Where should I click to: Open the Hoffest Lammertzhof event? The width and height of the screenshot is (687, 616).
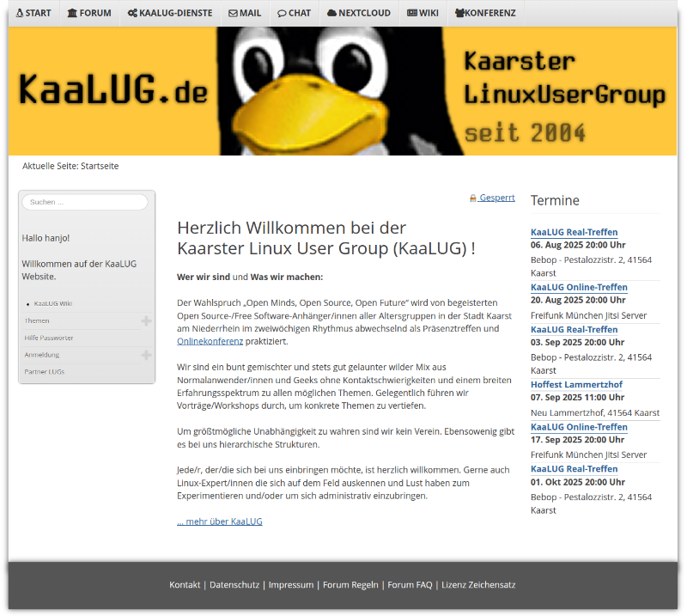coord(576,385)
